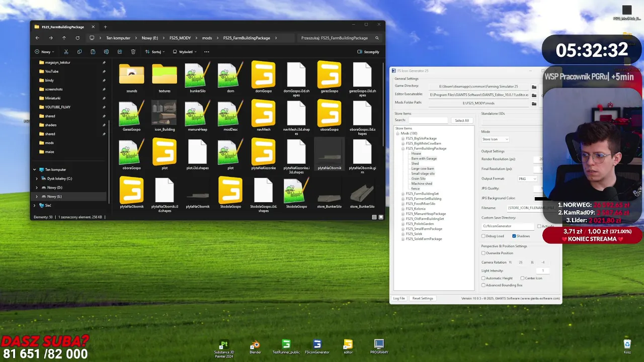Open the sounds folder
644x362 pixels.
[x=131, y=78]
